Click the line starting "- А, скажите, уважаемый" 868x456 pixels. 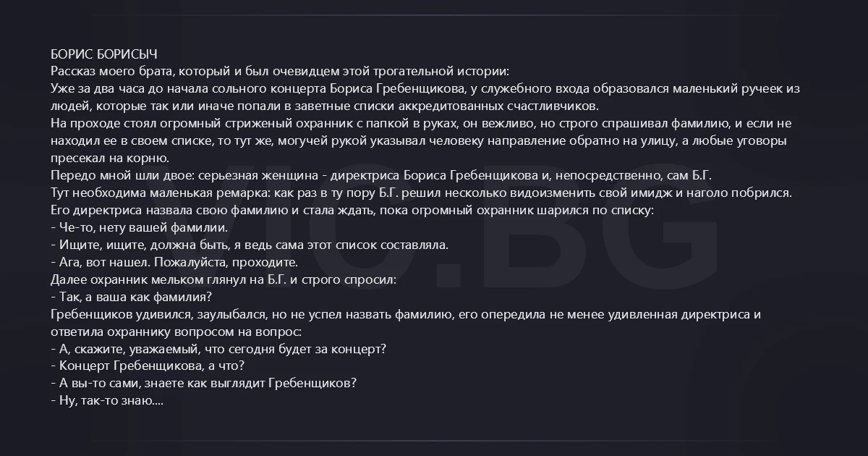coord(218,350)
